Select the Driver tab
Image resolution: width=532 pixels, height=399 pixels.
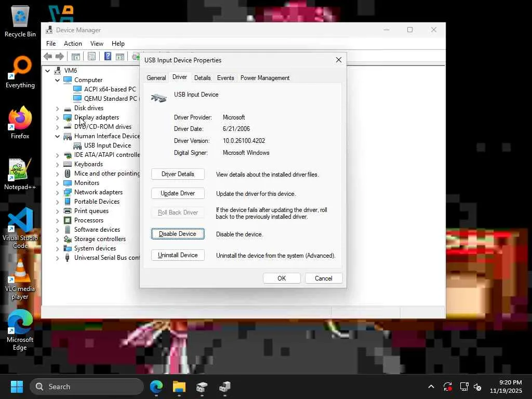pyautogui.click(x=179, y=77)
